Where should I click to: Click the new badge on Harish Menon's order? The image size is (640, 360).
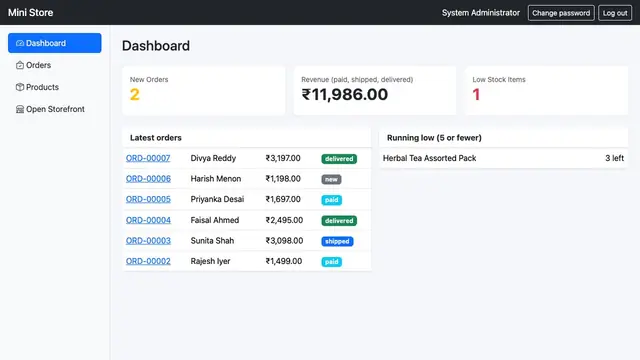pyautogui.click(x=331, y=179)
